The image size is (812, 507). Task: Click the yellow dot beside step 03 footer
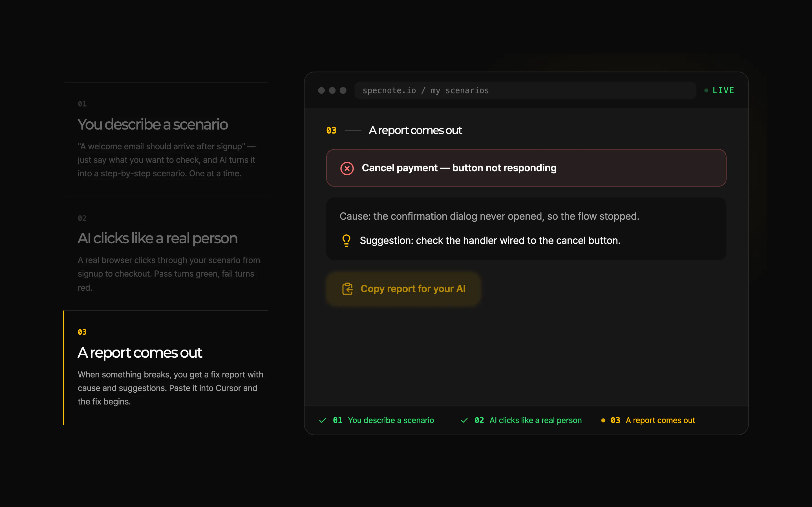[603, 420]
